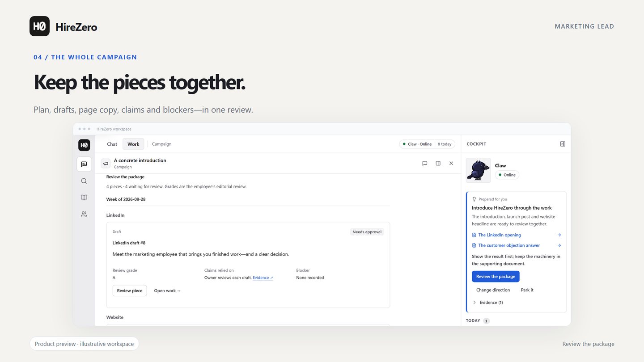The width and height of the screenshot is (644, 362).
Task: Open The customer objection answer link
Action: (x=508, y=245)
